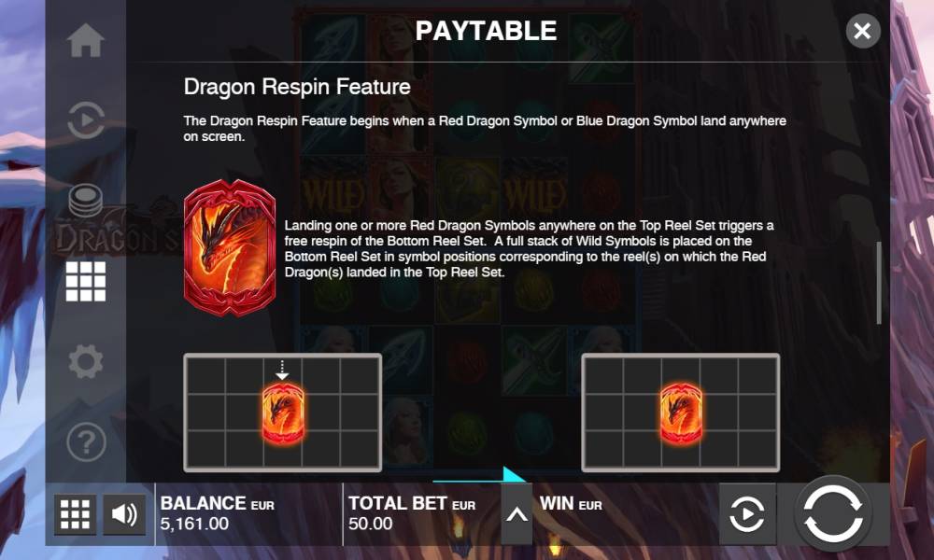
Task: Click the left reel grid illustration
Action: tap(283, 413)
